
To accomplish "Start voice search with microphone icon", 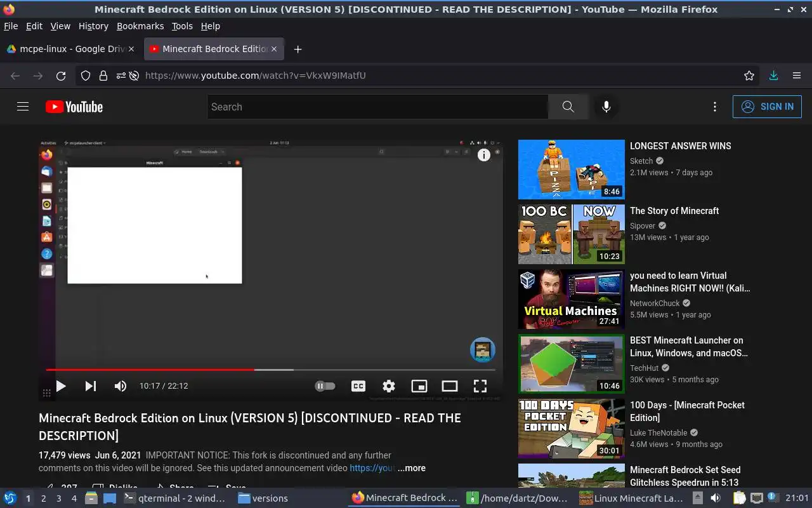I will pyautogui.click(x=606, y=107).
